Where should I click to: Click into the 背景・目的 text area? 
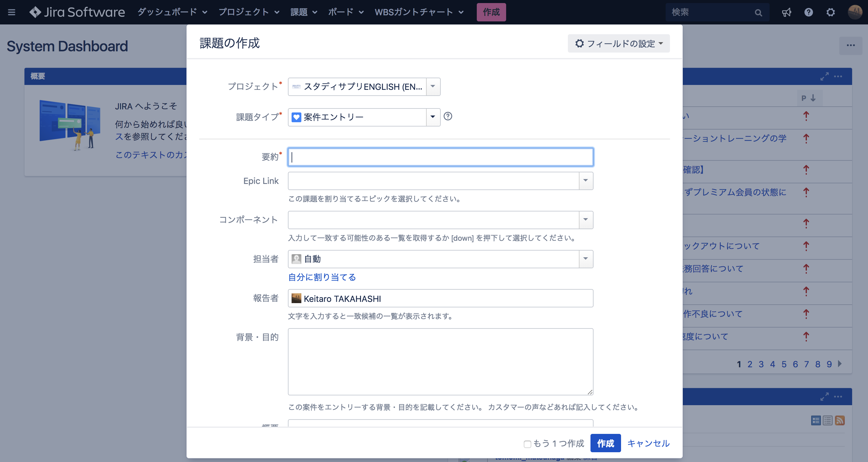[x=440, y=361]
